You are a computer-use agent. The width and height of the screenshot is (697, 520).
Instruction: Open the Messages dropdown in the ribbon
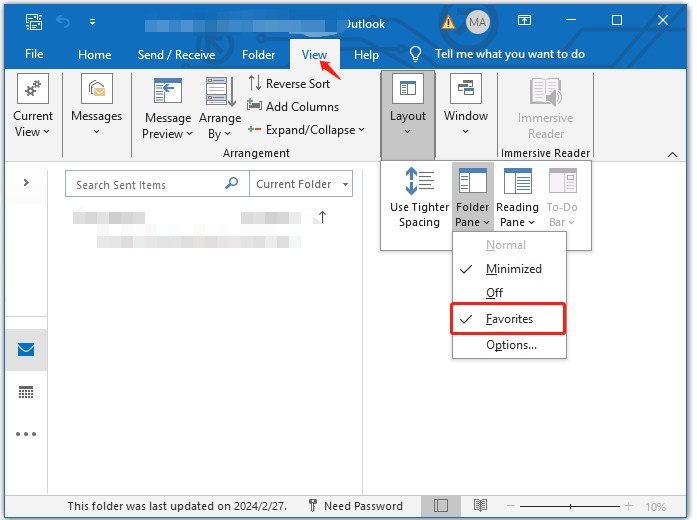96,107
